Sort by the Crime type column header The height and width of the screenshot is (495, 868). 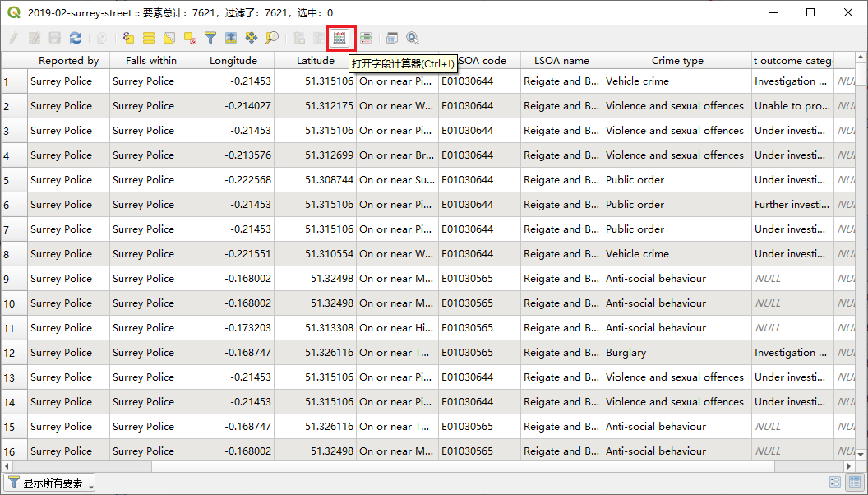tap(677, 60)
